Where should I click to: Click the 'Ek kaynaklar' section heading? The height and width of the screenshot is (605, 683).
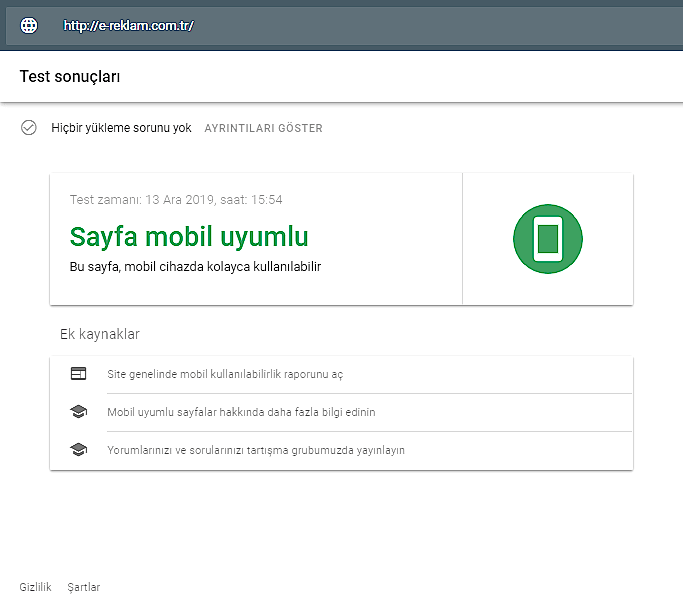pyautogui.click(x=99, y=334)
